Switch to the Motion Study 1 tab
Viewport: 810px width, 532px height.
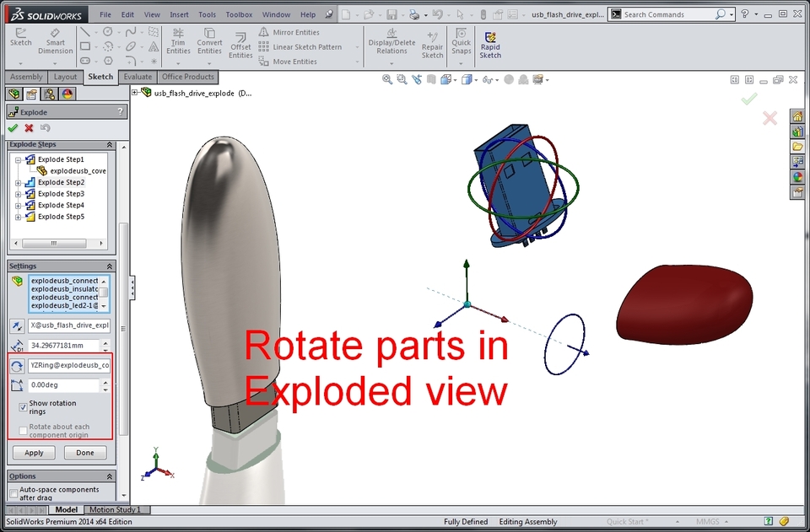(117, 509)
